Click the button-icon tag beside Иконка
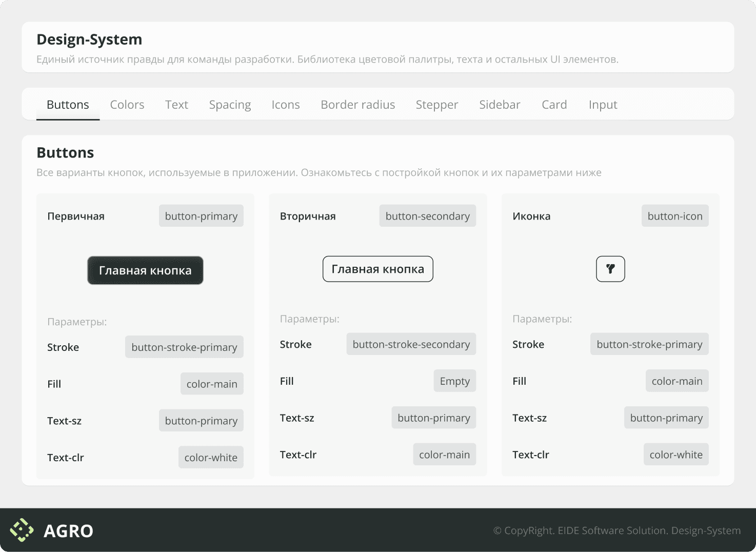Screen dimensions: 756x552 point(675,216)
